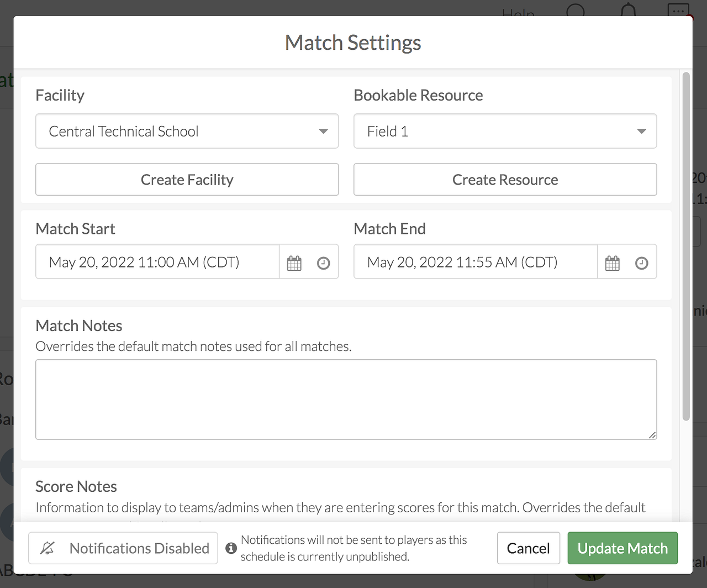Click the Match Start label
Screen dimensions: 707x588
76,229
